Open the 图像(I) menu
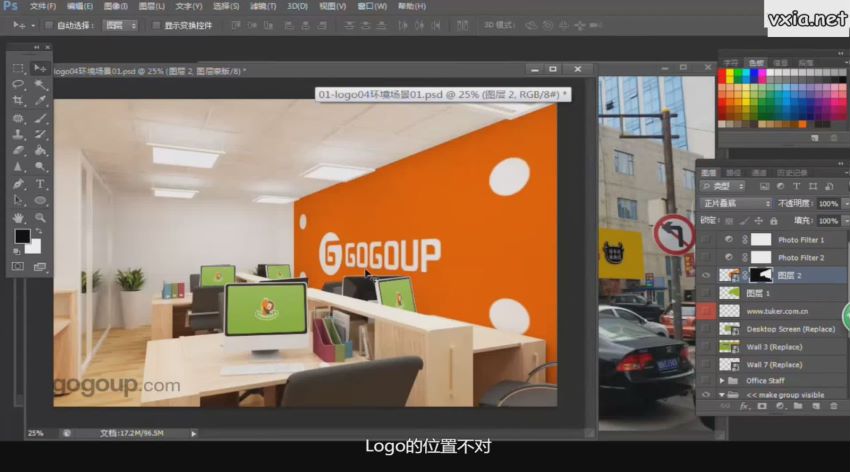850x472 pixels. tap(115, 7)
